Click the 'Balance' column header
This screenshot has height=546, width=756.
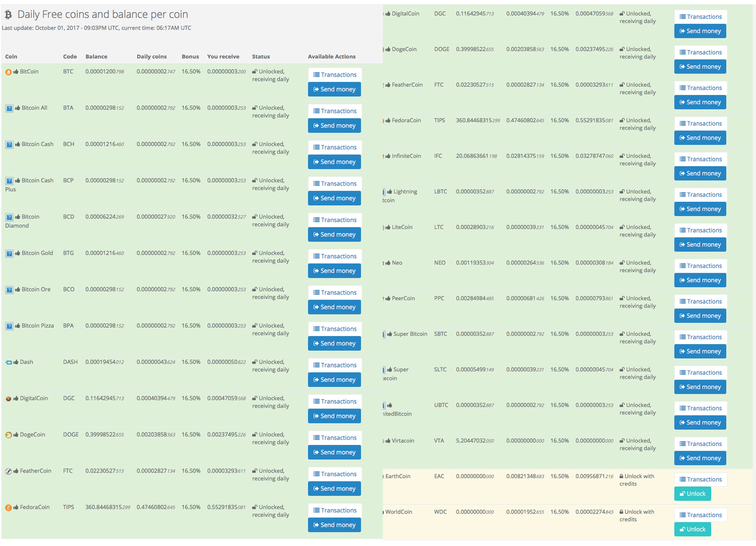click(96, 56)
